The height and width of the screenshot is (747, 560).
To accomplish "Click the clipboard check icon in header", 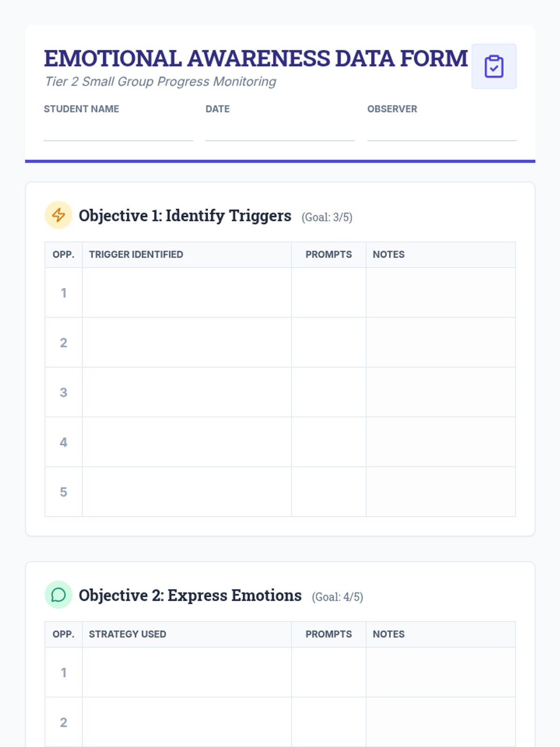I will point(494,66).
